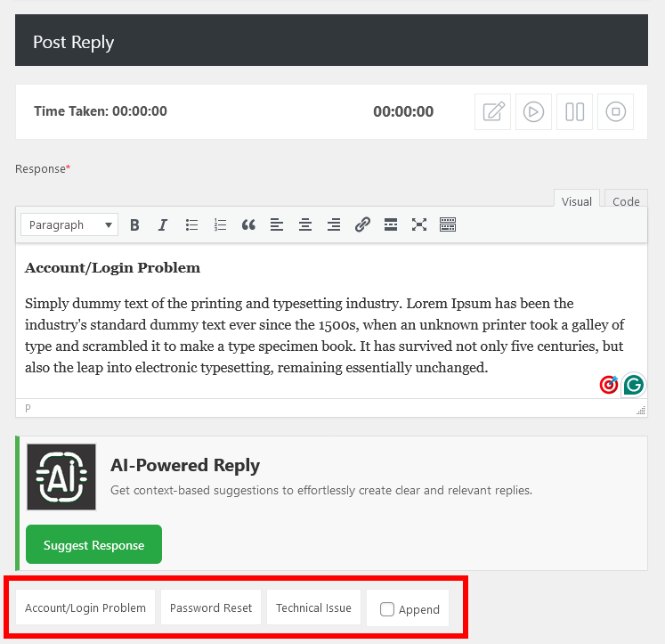
Task: Switch to the Visual editor tab
Action: click(576, 201)
